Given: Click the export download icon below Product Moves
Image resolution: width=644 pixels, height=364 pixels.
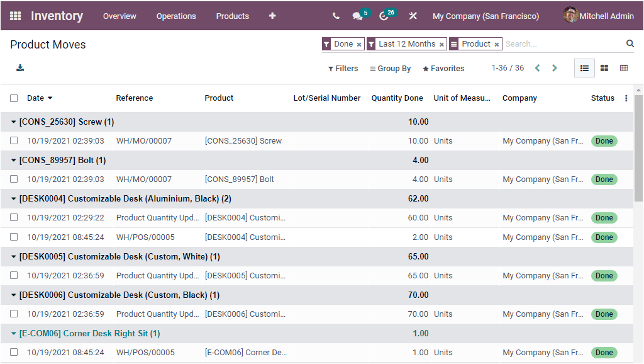Looking at the screenshot, I should pos(19,68).
